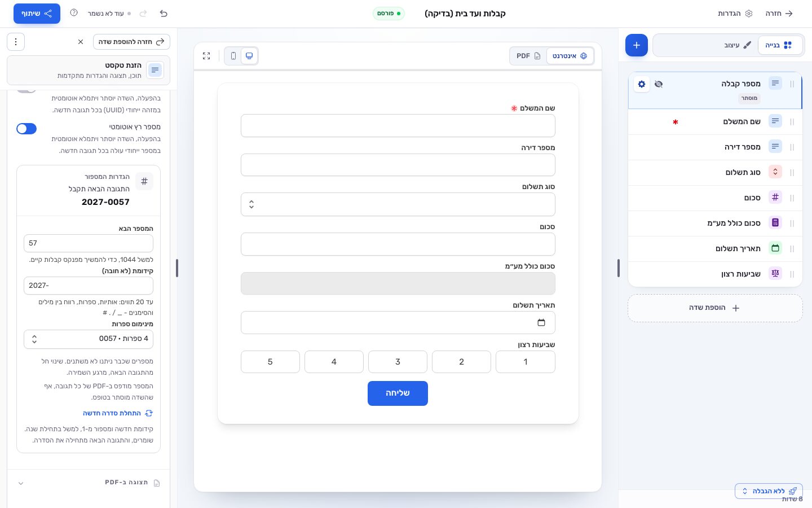Viewport: 812px width, 508px height.
Task: Open the סוג תשלום dropdown in the form
Action: point(398,204)
